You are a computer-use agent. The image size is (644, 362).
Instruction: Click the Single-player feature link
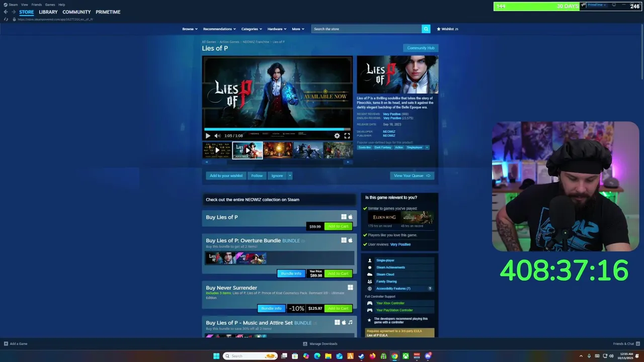tap(385, 260)
